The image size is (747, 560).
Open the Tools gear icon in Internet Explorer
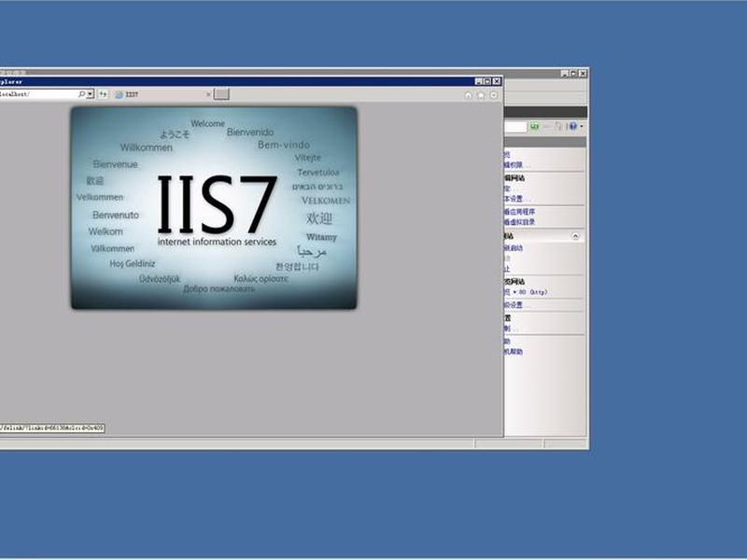tap(494, 95)
